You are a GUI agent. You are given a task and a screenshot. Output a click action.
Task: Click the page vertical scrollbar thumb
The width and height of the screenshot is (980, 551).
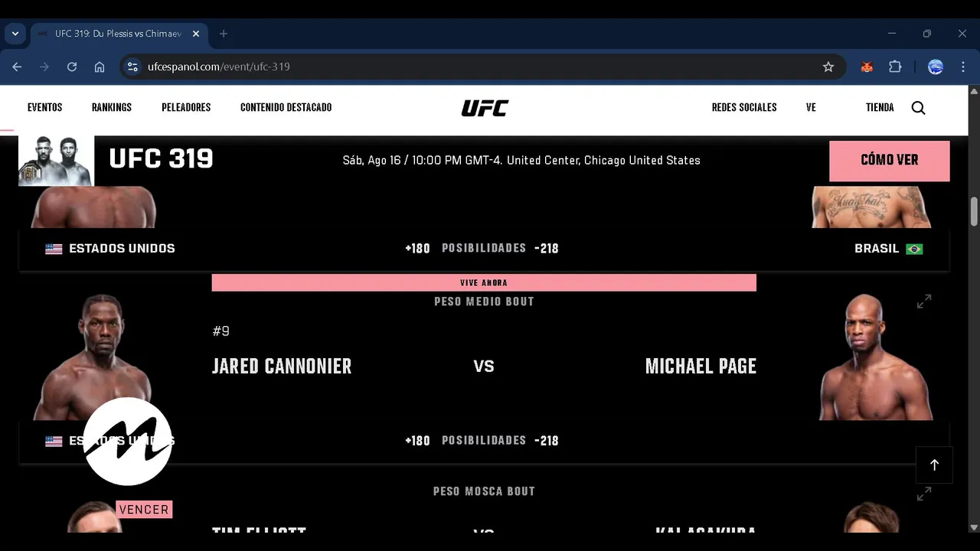975,211
